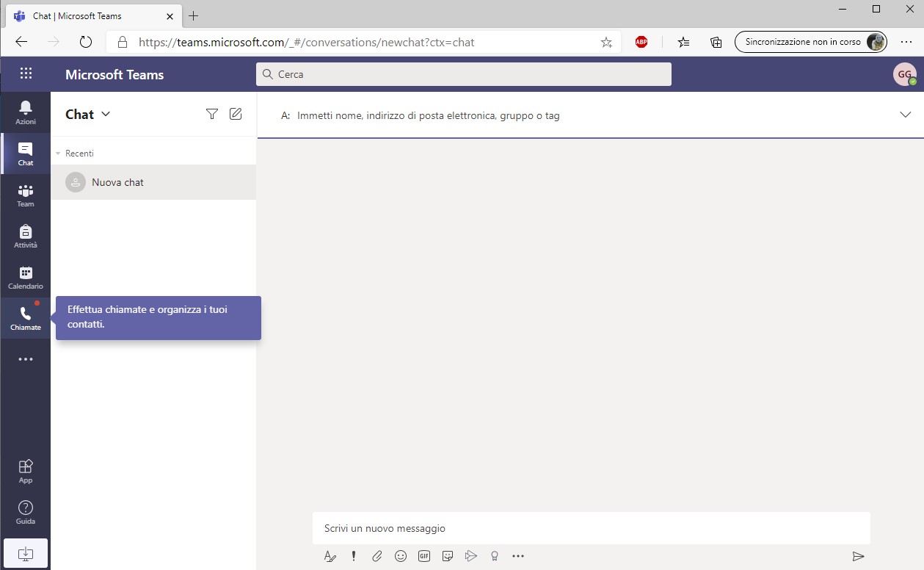
Task: Mark message as important exclamation icon
Action: pos(354,556)
